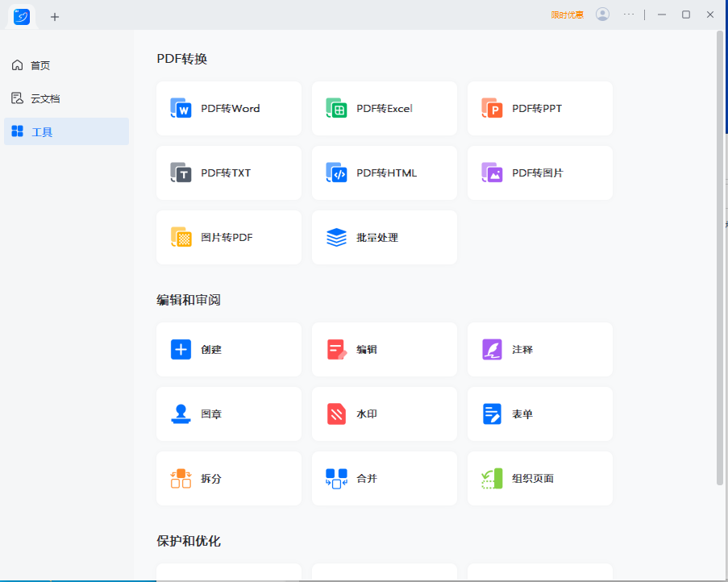Click the 限时优惠 limited-time offer link
This screenshot has width=728, height=582.
pos(567,14)
